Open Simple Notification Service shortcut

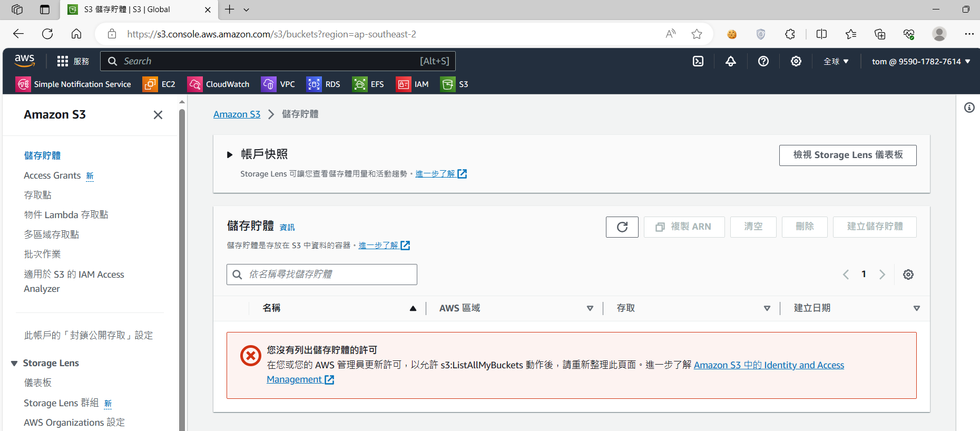(x=73, y=84)
